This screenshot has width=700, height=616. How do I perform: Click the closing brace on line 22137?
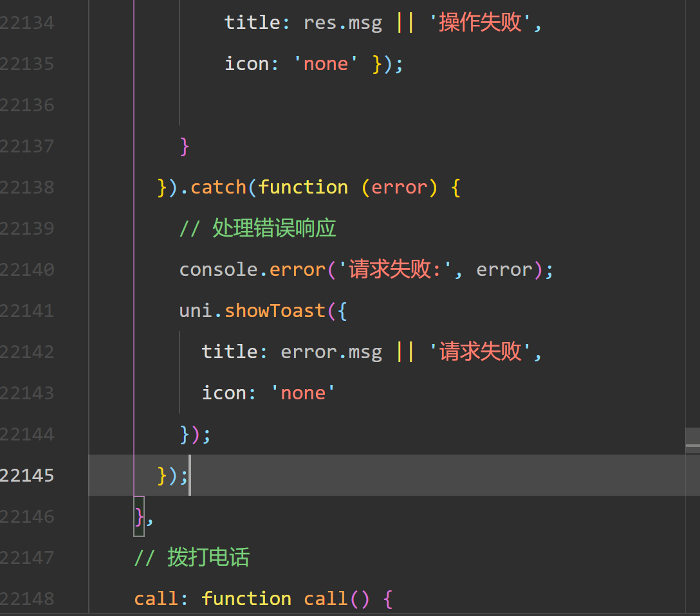185,147
